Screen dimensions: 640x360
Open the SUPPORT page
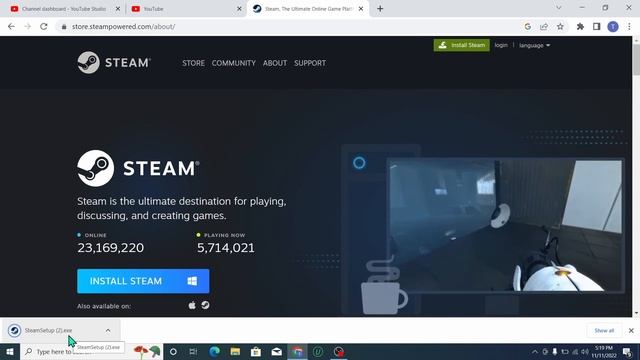310,63
